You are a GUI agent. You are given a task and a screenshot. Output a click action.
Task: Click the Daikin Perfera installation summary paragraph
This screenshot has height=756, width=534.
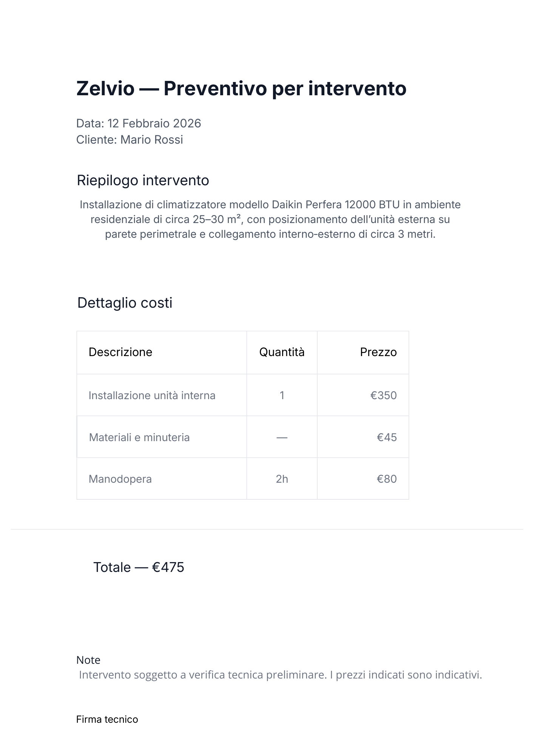tap(270, 219)
